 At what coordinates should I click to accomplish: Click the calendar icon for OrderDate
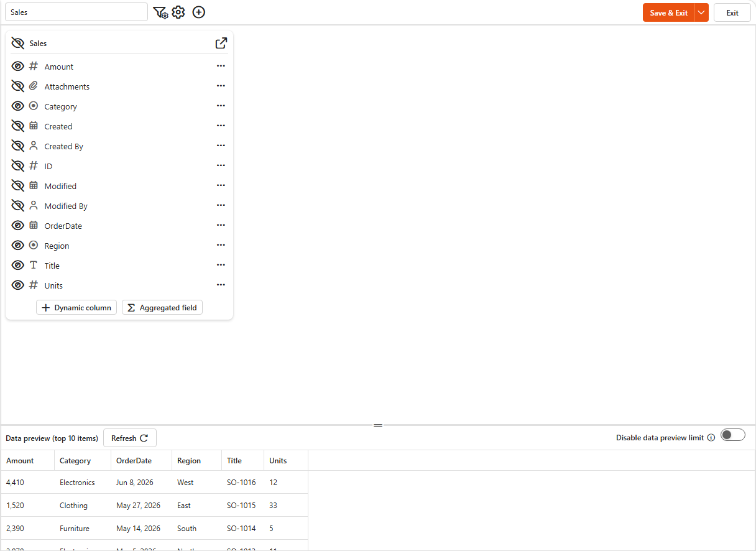34,225
